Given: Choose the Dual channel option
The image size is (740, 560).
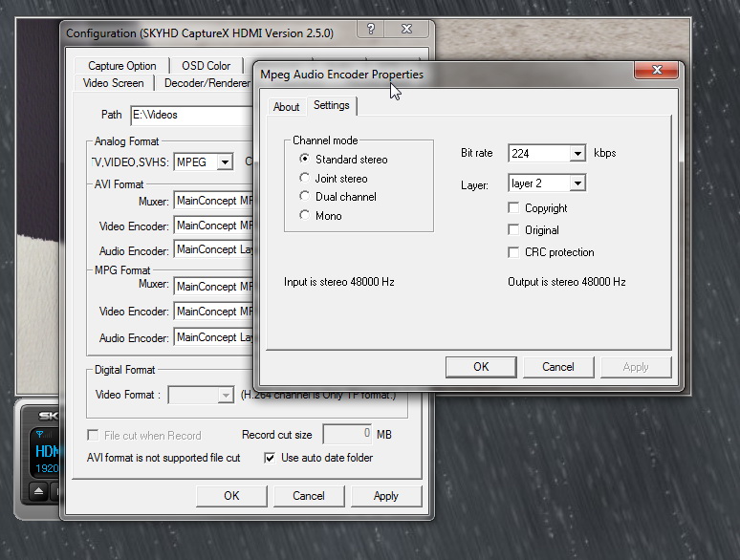Looking at the screenshot, I should click(x=305, y=197).
